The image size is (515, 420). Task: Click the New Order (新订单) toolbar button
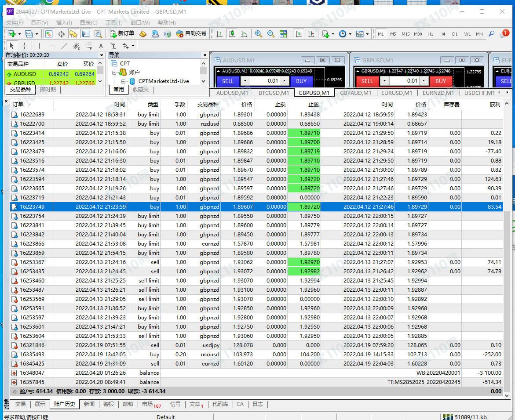[x=121, y=34]
